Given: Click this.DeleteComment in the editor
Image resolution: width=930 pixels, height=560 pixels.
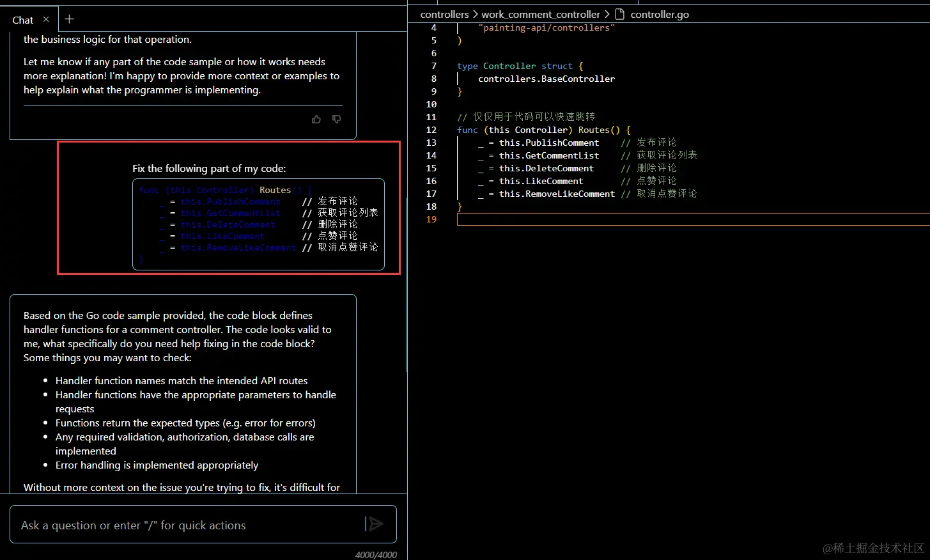Looking at the screenshot, I should click(x=546, y=168).
